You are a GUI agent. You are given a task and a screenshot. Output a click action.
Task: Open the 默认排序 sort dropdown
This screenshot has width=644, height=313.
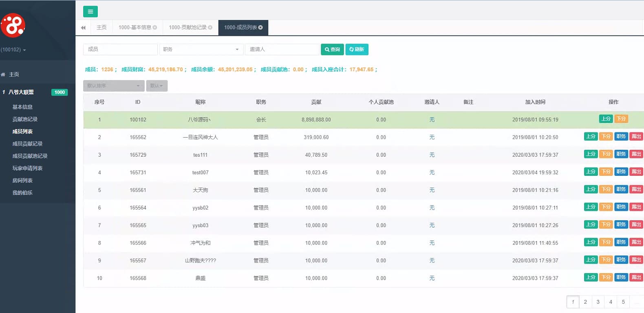pyautogui.click(x=113, y=85)
